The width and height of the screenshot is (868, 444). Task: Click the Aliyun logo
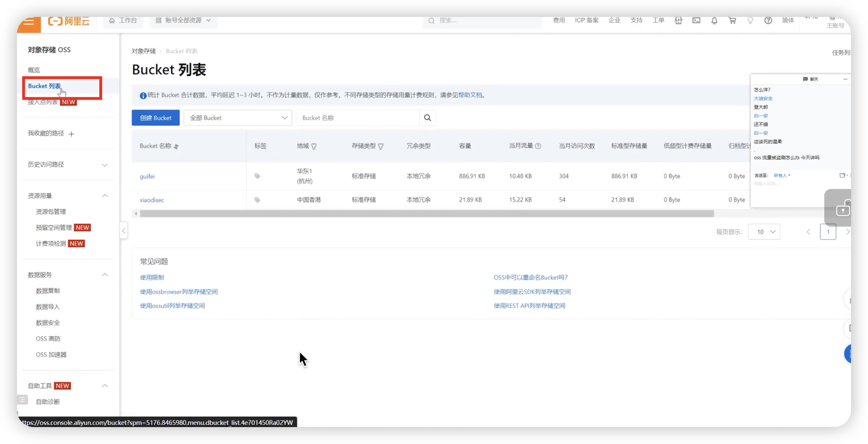click(69, 21)
